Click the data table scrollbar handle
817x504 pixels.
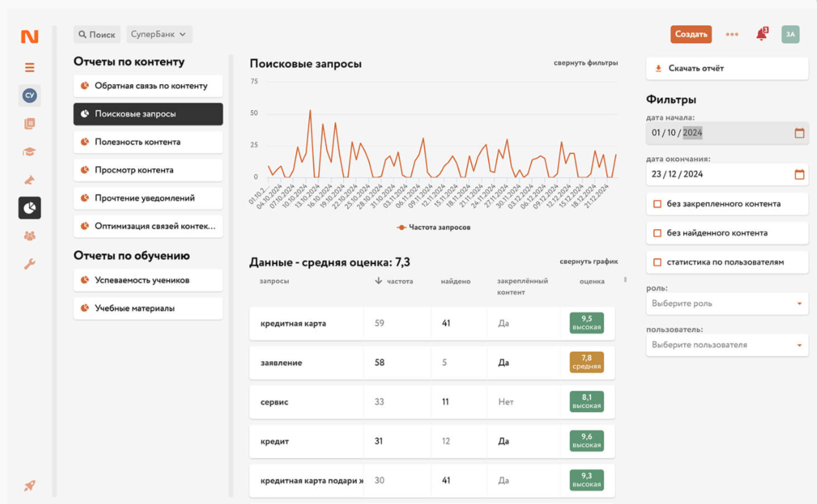(625, 279)
